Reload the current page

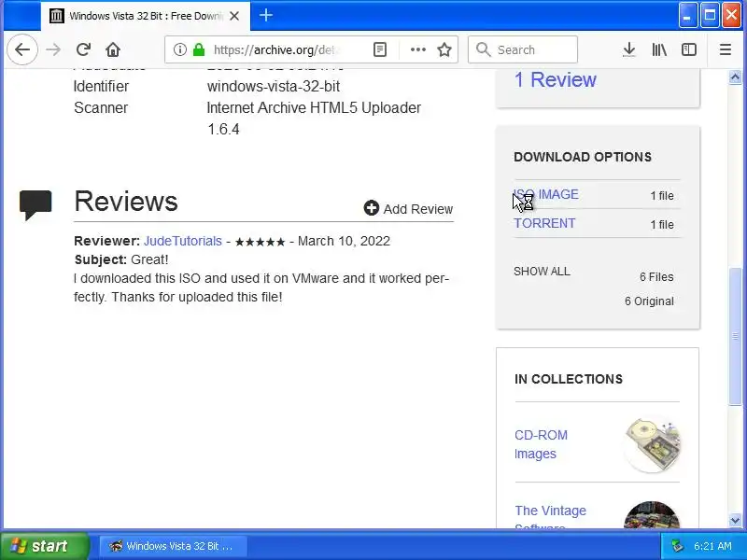(83, 49)
